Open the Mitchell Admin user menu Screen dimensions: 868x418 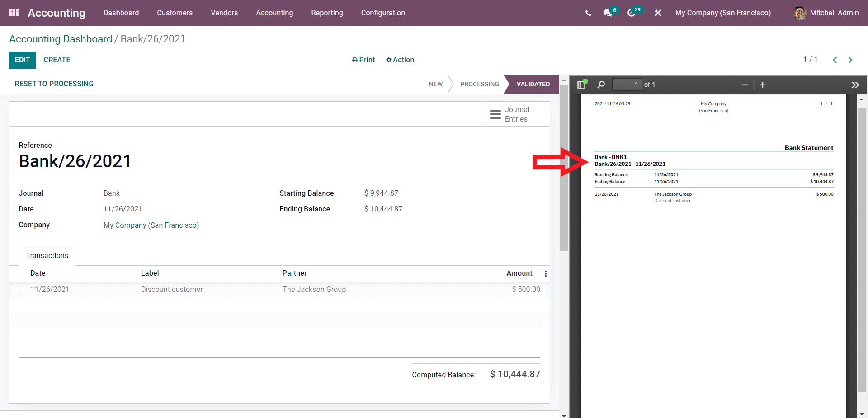point(826,13)
